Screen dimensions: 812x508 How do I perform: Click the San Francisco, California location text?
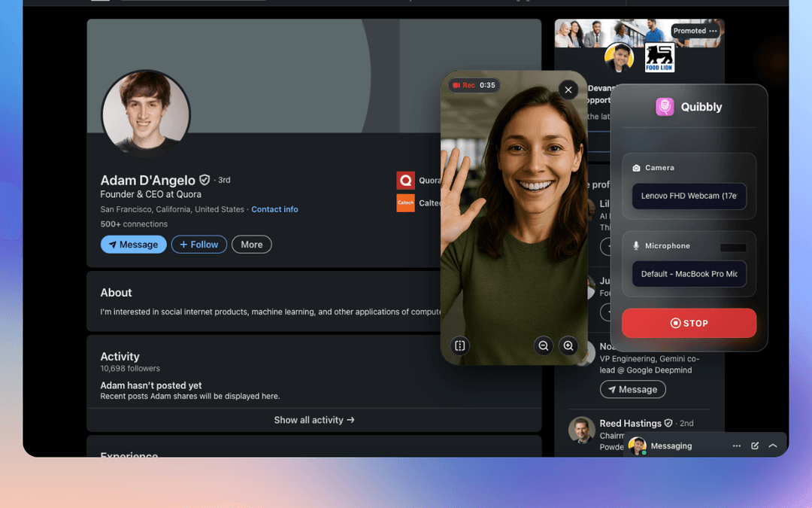click(172, 209)
